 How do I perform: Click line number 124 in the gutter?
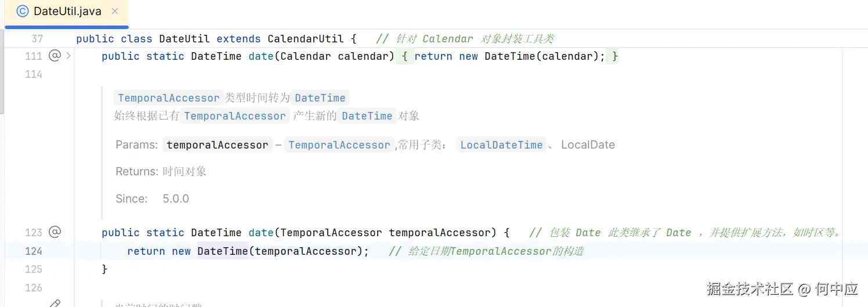(x=34, y=251)
